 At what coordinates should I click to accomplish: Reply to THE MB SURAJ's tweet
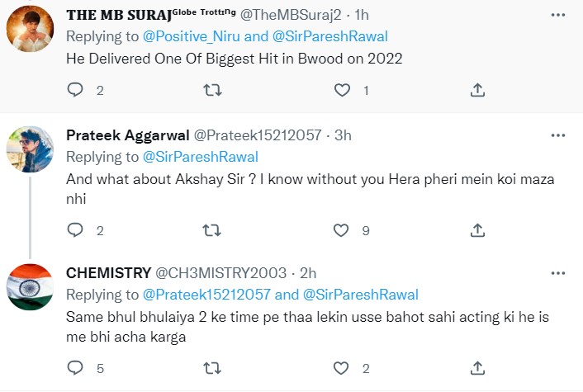pyautogui.click(x=75, y=89)
